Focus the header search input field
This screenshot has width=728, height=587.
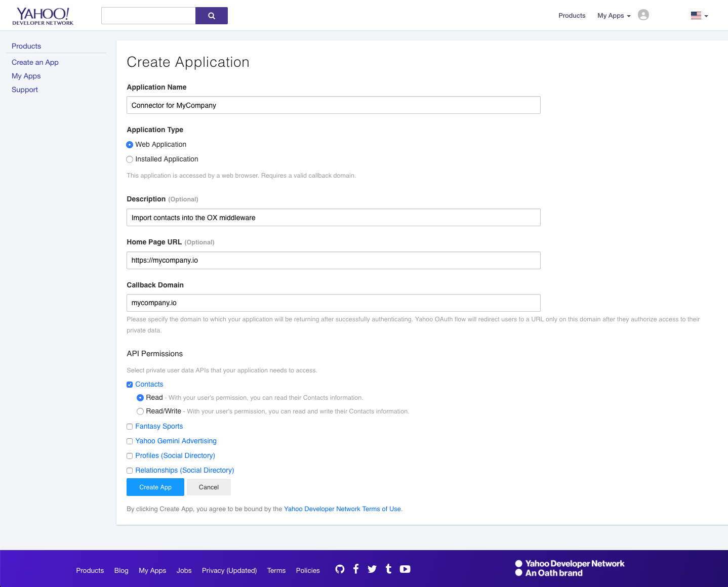[x=148, y=16]
